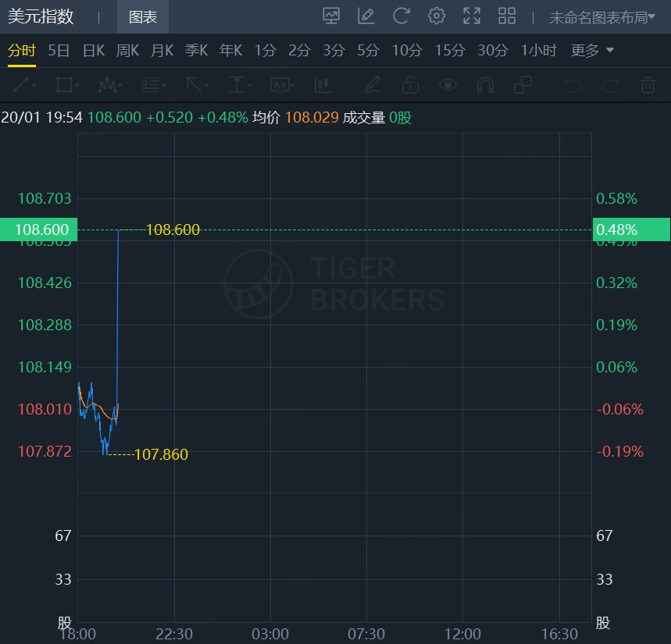Select the 5日 timeframe tab
The height and width of the screenshot is (644, 671).
pos(59,51)
